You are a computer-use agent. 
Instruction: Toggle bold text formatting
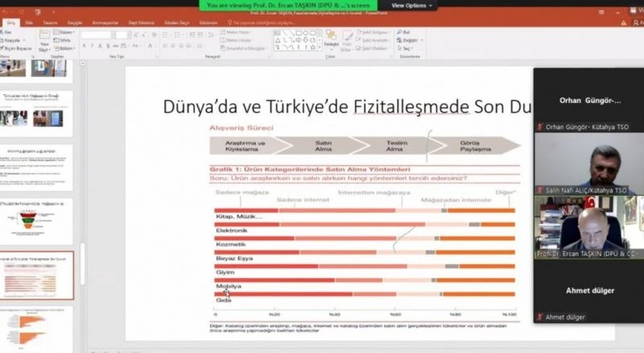84,47
